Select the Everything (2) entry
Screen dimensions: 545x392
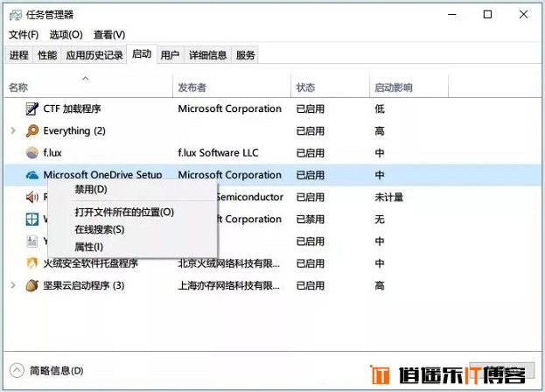coord(74,130)
